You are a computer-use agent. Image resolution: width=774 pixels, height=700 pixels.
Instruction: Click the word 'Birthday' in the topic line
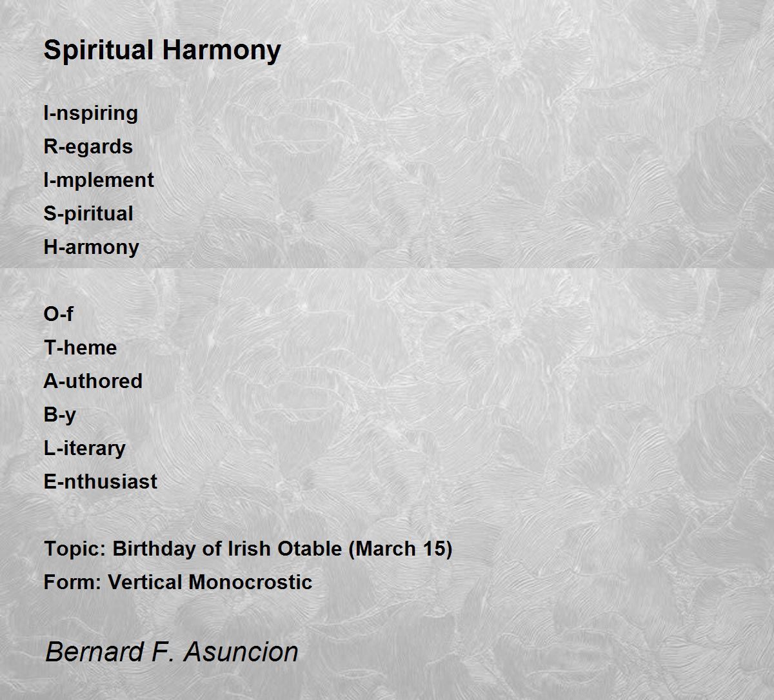(154, 549)
